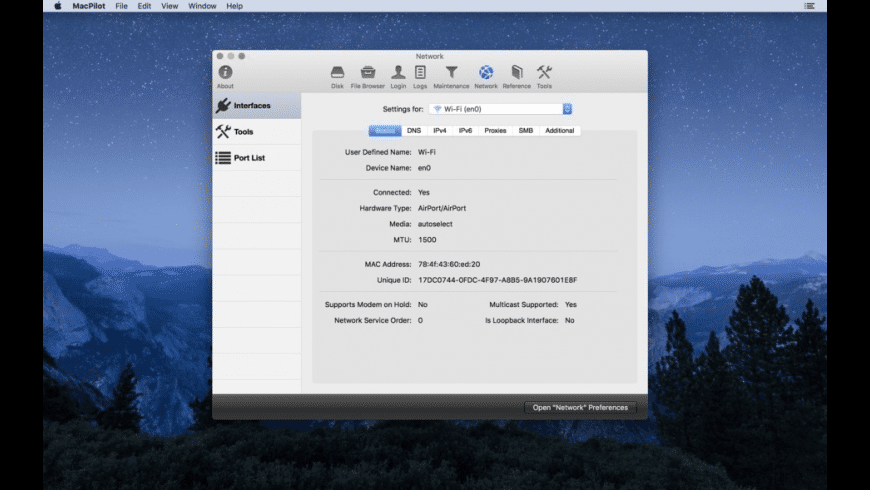Screen dimensions: 870x490
Task: Open the File menu
Action: pyautogui.click(x=121, y=6)
